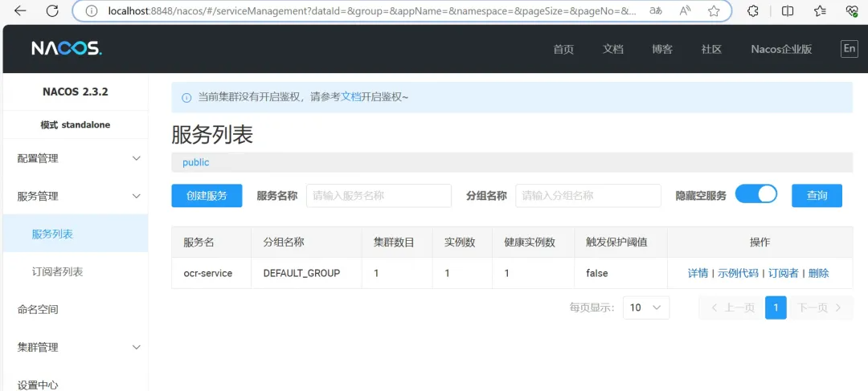
Task: Open the favorites list icon
Action: pyautogui.click(x=821, y=10)
